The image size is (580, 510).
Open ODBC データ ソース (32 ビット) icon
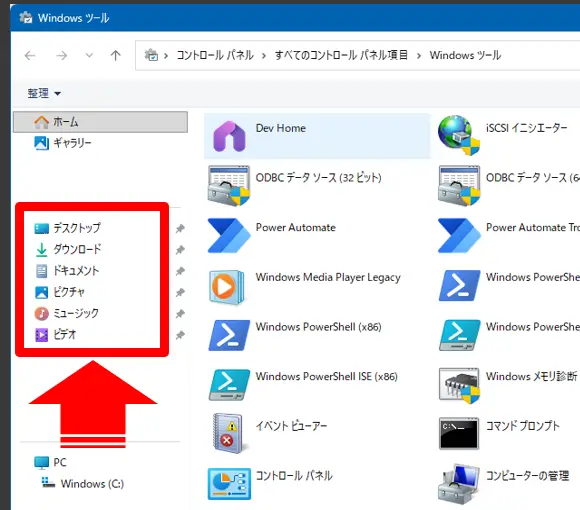[229, 185]
